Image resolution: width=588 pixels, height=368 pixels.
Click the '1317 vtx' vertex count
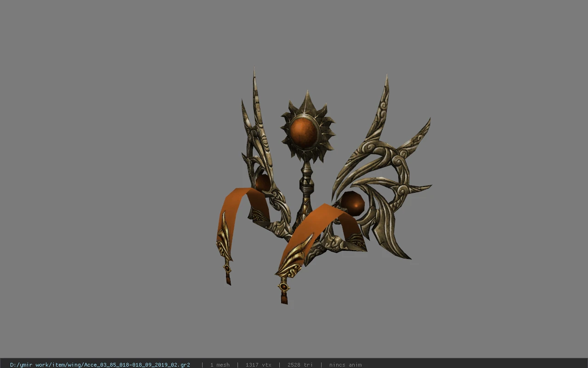pyautogui.click(x=259, y=365)
